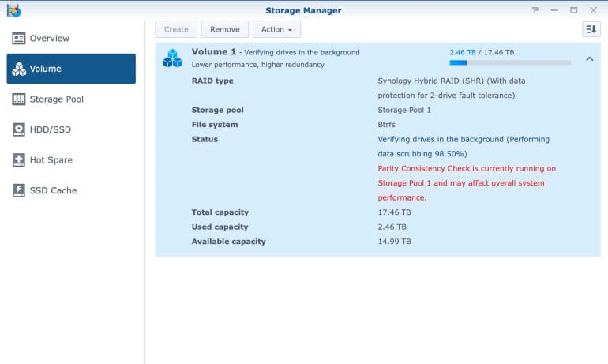Click the Hot Spare plus icon
Screen dimensions: 608x364
[x=19, y=160]
